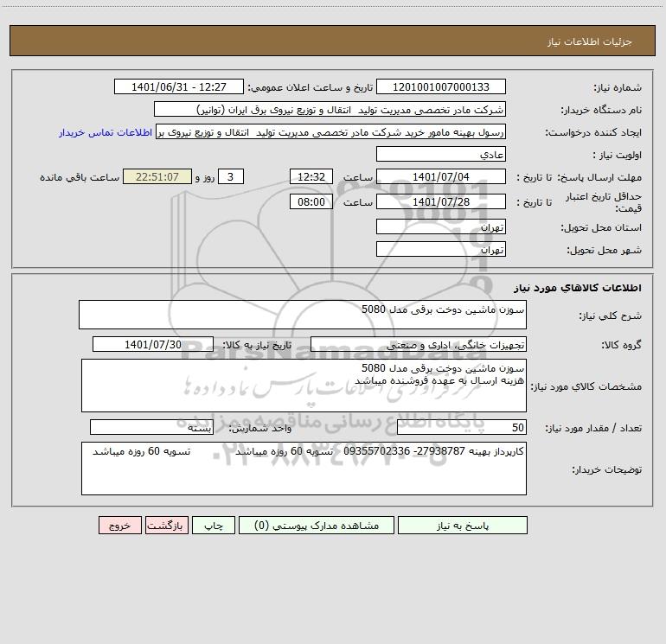Click the توضیحات خریدار label
The width and height of the screenshot is (666, 644).
607,469
